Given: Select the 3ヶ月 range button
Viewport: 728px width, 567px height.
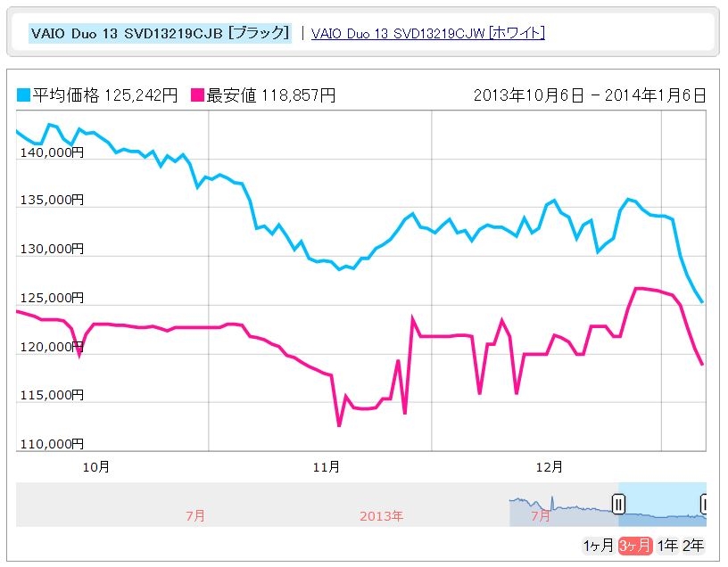Looking at the screenshot, I should (634, 545).
